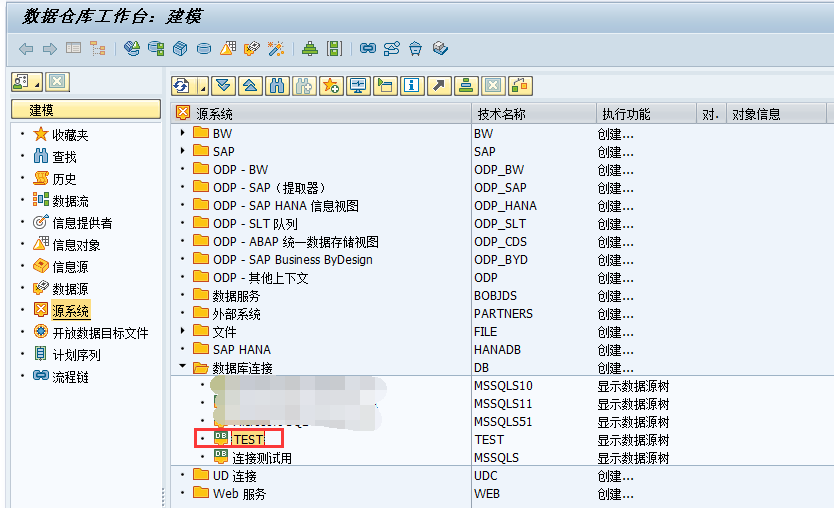Image resolution: width=834 pixels, height=508 pixels.
Task: Click the magic wand toolbar icon
Action: [276, 49]
